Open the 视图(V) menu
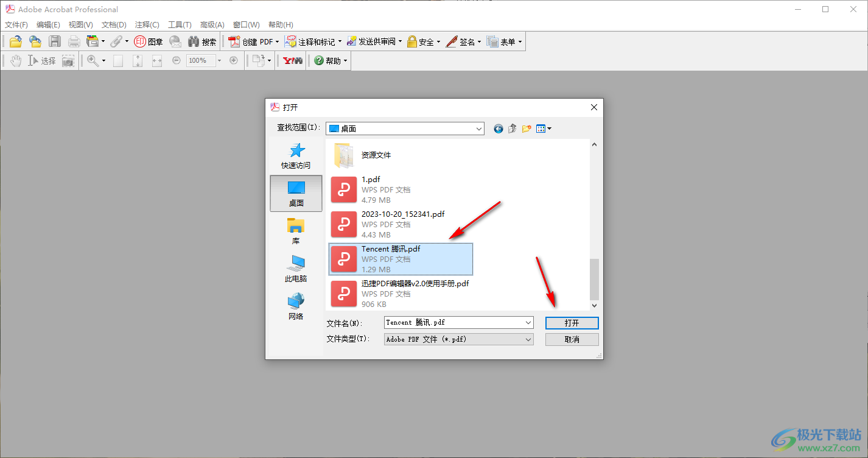The image size is (868, 458). point(80,24)
